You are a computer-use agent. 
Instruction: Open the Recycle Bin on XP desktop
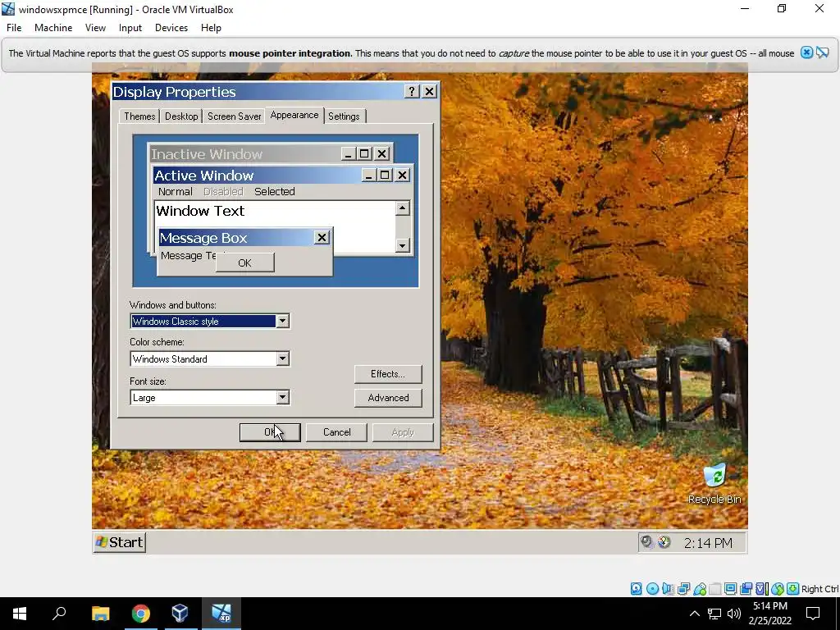(x=714, y=484)
